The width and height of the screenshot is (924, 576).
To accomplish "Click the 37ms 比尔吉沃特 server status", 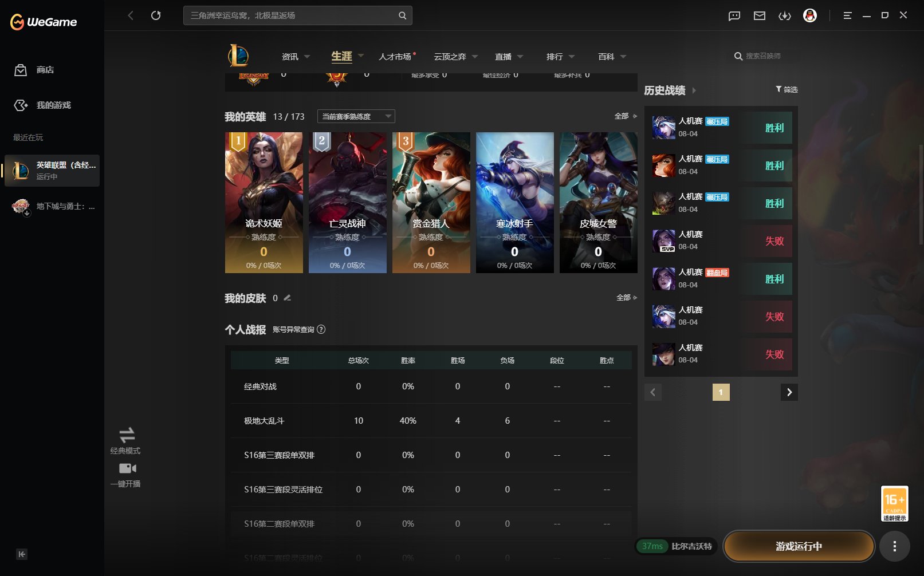I will 677,546.
